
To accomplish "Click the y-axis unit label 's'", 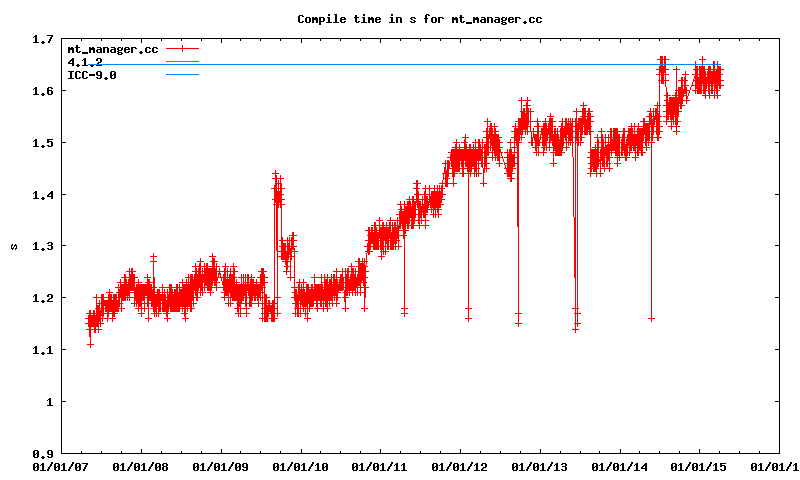I will tap(14, 246).
